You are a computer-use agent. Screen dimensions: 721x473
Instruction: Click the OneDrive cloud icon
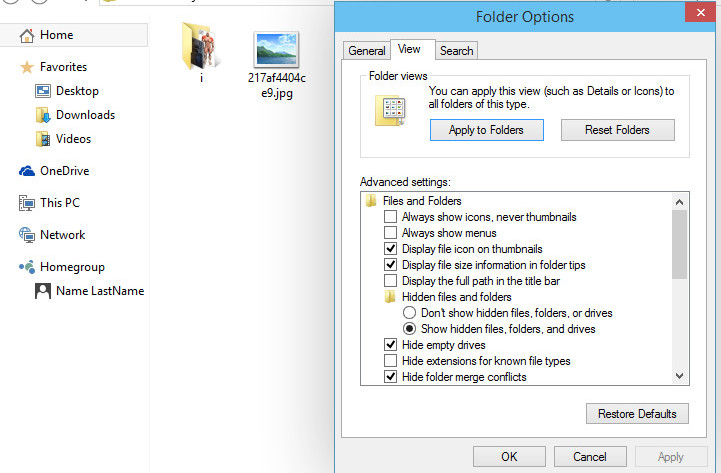point(27,171)
